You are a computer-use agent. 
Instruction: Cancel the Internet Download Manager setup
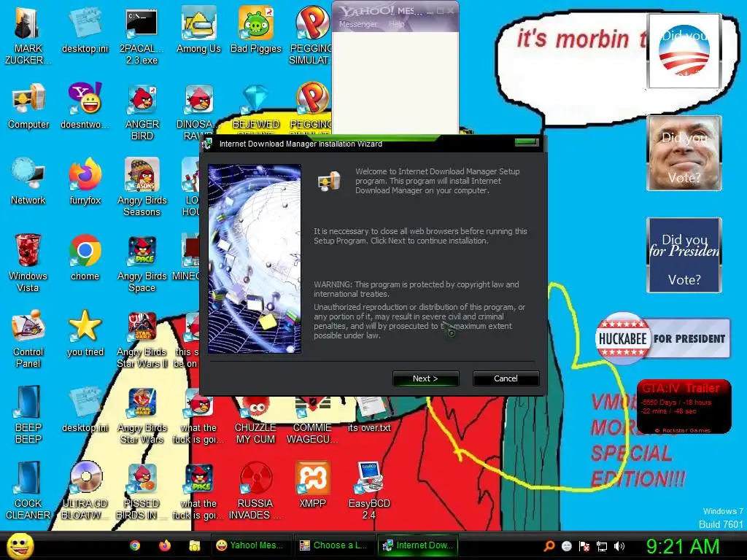(x=506, y=378)
